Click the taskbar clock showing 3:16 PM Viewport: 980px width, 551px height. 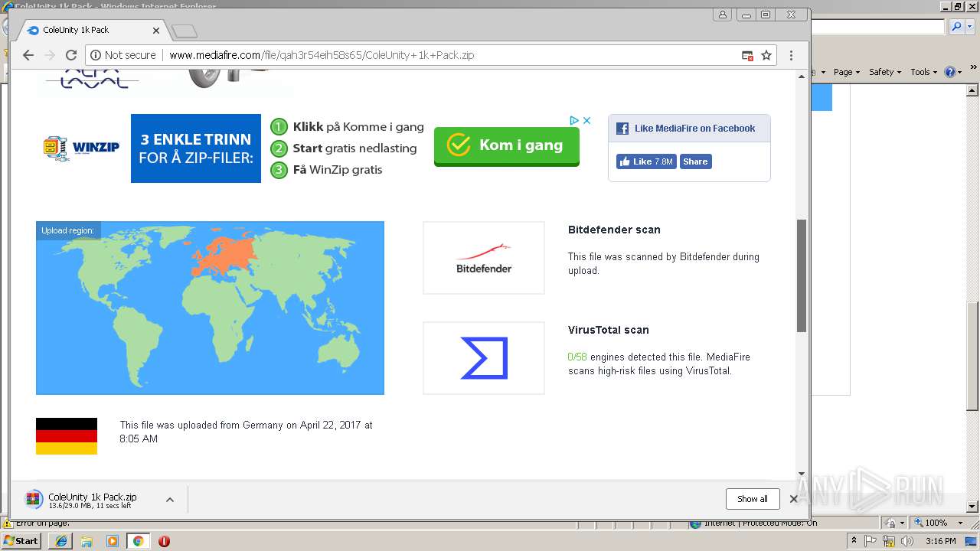click(x=940, y=541)
